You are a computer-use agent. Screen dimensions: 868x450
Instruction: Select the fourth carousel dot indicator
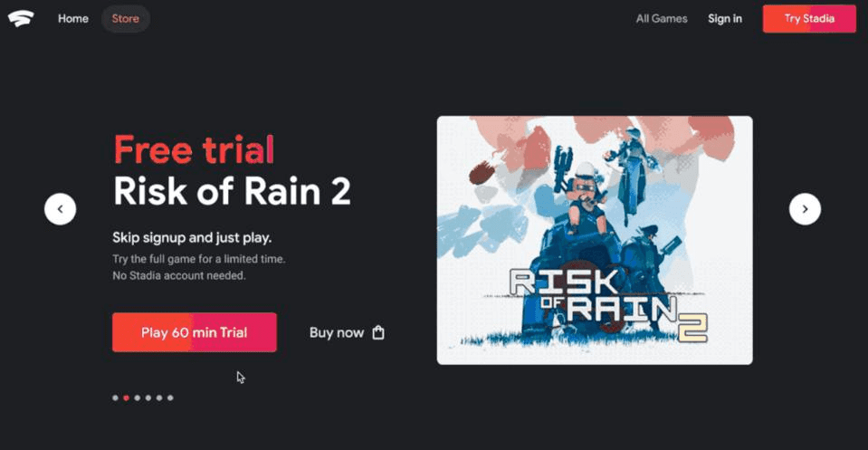[148, 397]
